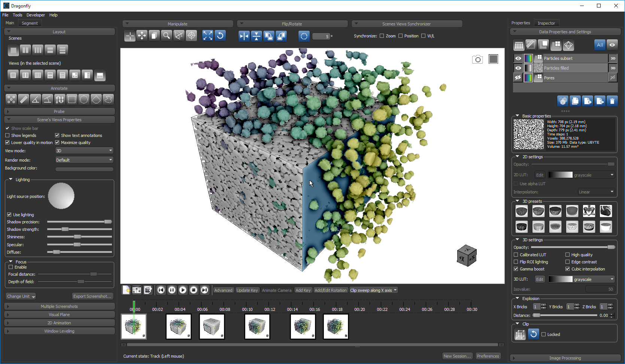Click the New Session button
This screenshot has width=625, height=364.
tap(457, 356)
